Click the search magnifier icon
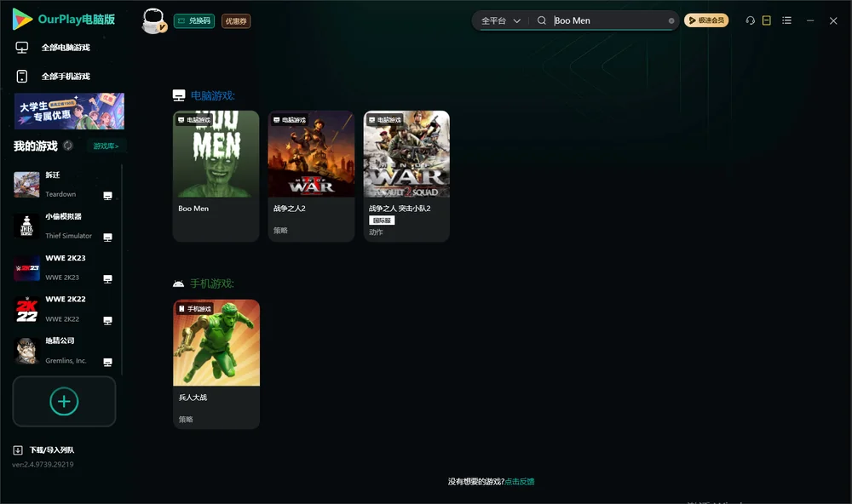This screenshot has height=504, width=852. 542,20
